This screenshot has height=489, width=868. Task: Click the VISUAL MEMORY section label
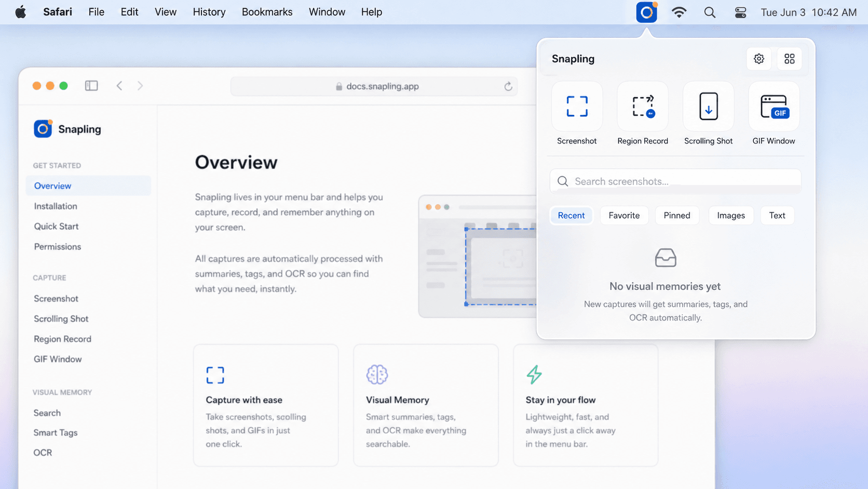pyautogui.click(x=62, y=392)
